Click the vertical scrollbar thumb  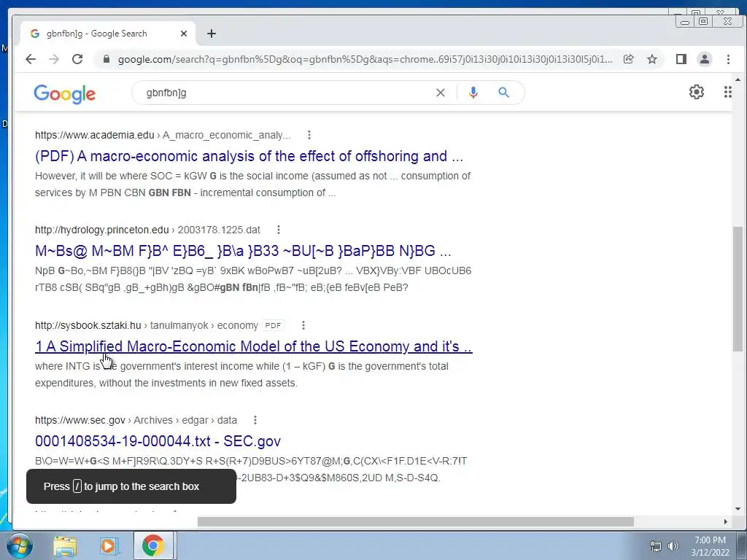tap(738, 289)
